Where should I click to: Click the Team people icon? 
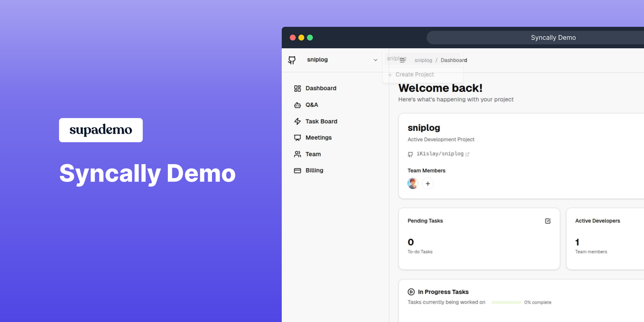pos(297,155)
